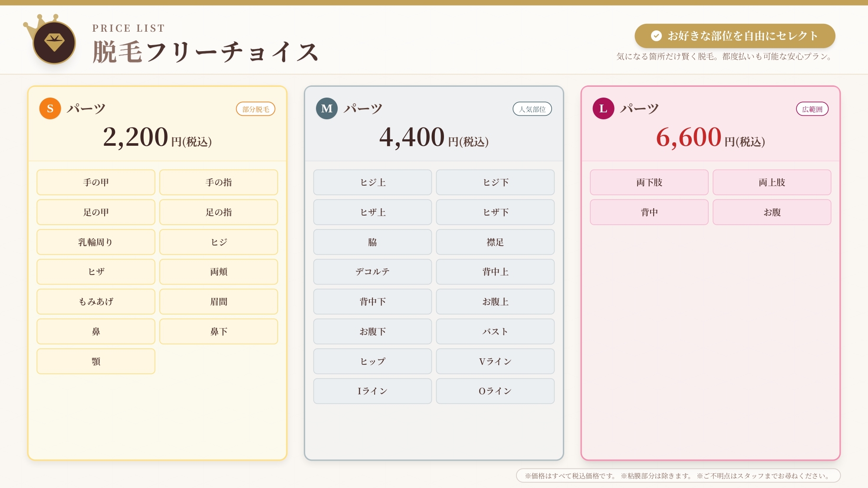Select 顎 in the S parts list
This screenshot has width=868, height=488.
point(96,361)
